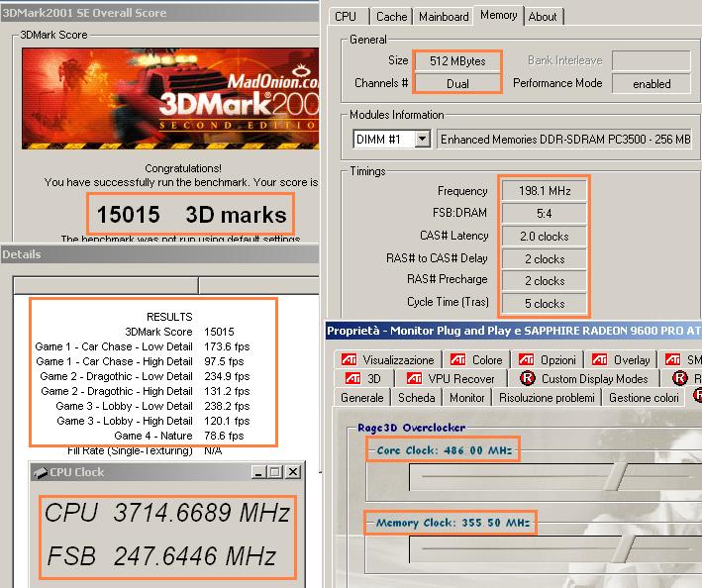The image size is (702, 588).
Task: Click the Dual channels field
Action: pyautogui.click(x=457, y=84)
